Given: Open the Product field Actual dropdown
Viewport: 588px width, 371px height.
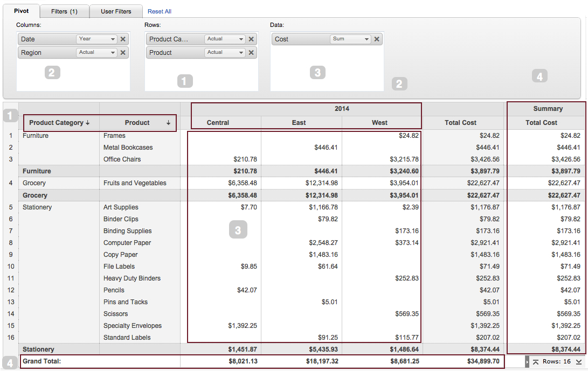Looking at the screenshot, I should [x=225, y=53].
